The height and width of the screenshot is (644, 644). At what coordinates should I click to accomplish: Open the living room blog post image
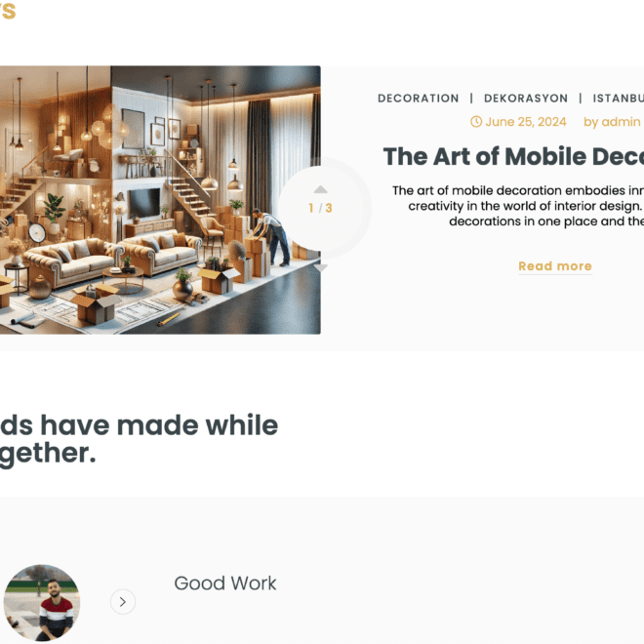pos(160,200)
